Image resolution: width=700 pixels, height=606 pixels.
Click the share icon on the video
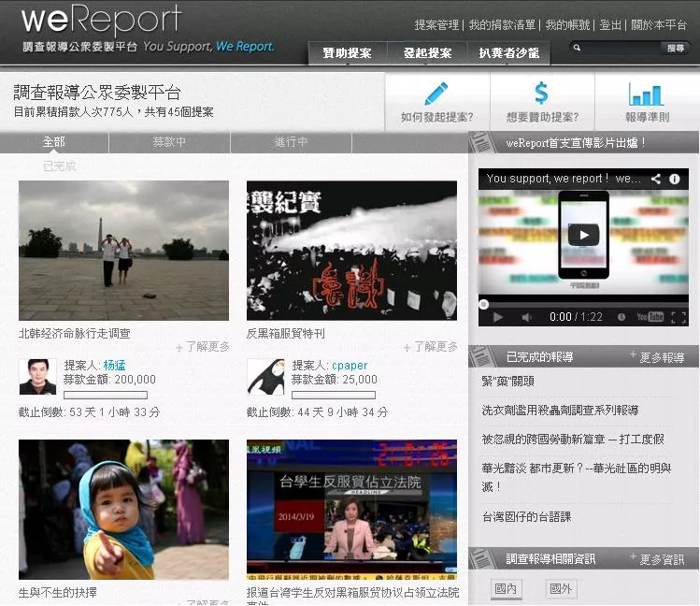tap(656, 179)
